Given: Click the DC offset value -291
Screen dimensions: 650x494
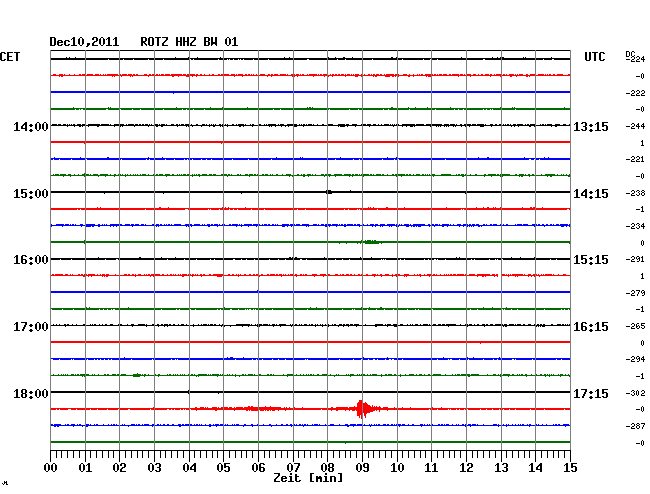Looking at the screenshot, I should pyautogui.click(x=635, y=259).
